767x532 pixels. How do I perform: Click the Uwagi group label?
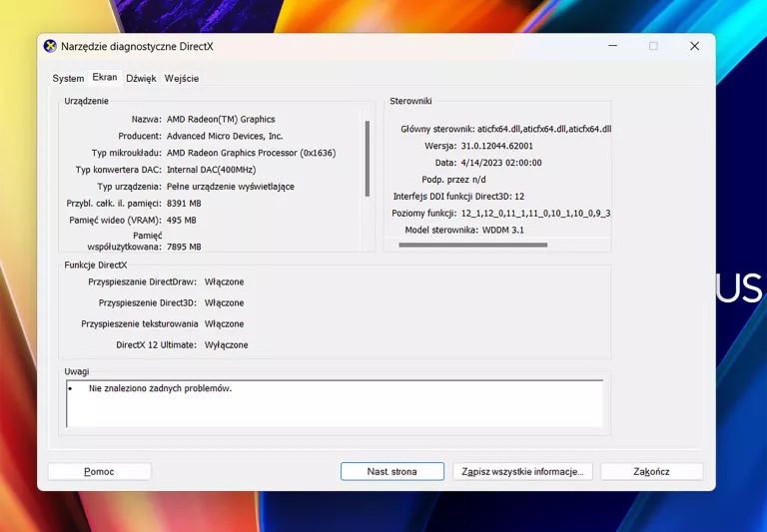coord(76,371)
